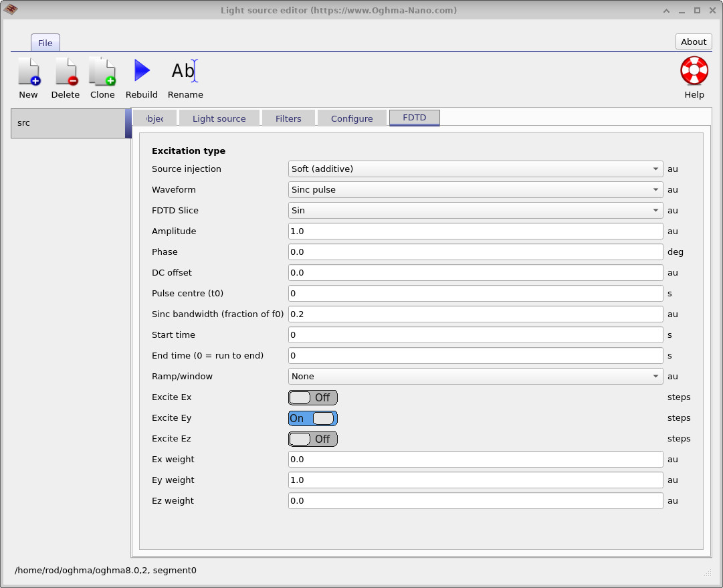This screenshot has height=588, width=723.
Task: Create a new light source with New icon
Action: click(28, 76)
